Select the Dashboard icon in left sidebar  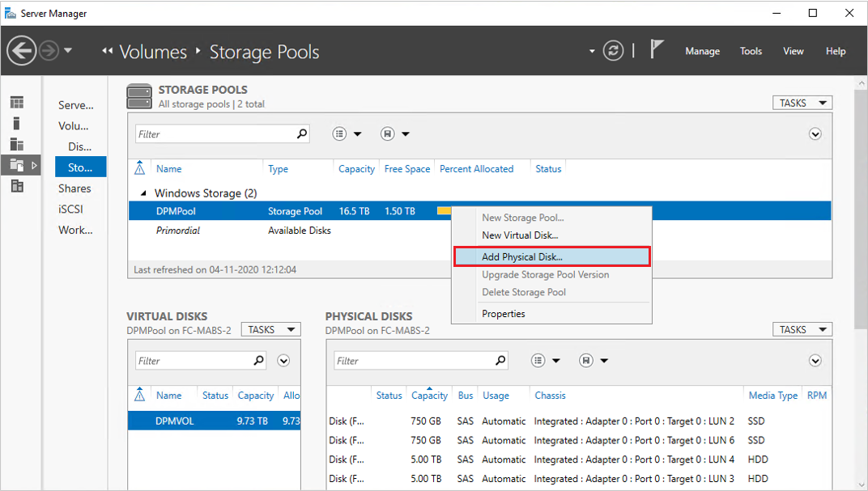[x=17, y=103]
